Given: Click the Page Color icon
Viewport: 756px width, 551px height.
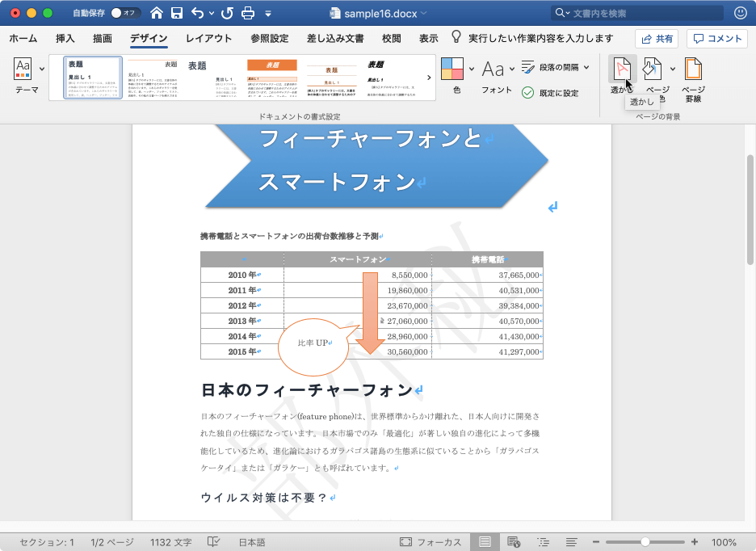Looking at the screenshot, I should [x=653, y=69].
